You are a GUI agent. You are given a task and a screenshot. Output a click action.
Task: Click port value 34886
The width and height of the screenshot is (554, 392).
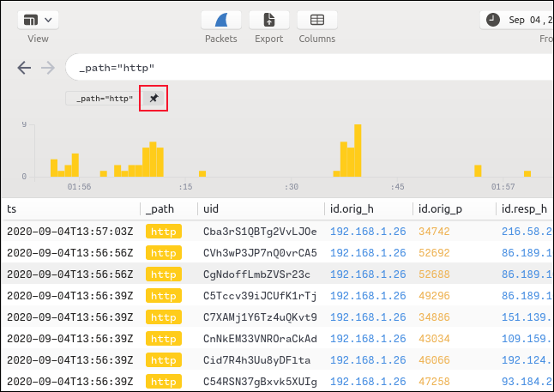coord(434,317)
